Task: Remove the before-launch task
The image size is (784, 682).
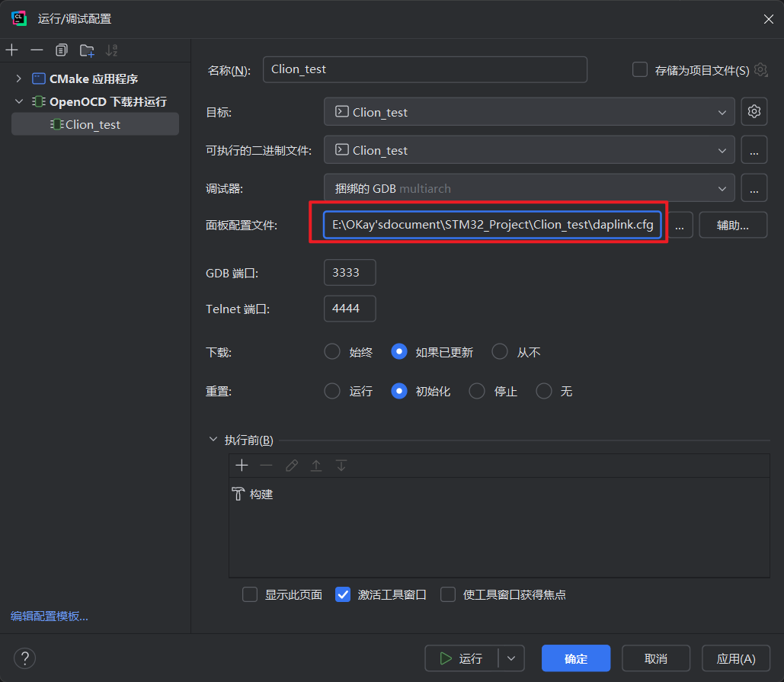Action: tap(267, 466)
